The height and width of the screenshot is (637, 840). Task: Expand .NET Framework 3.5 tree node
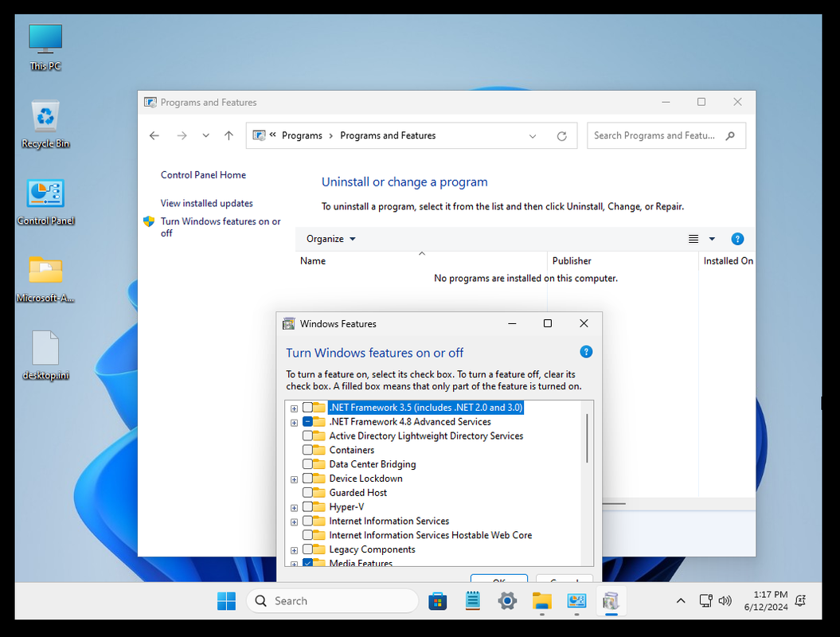coord(294,408)
